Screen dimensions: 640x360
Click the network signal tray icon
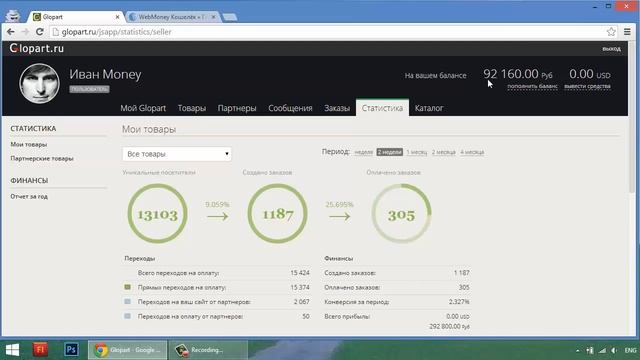click(x=602, y=350)
